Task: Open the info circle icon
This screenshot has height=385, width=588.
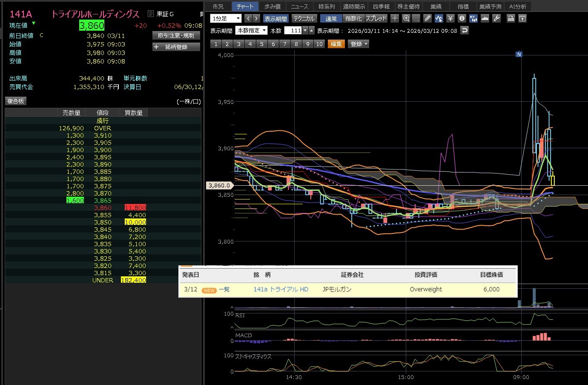Action: coord(462,18)
